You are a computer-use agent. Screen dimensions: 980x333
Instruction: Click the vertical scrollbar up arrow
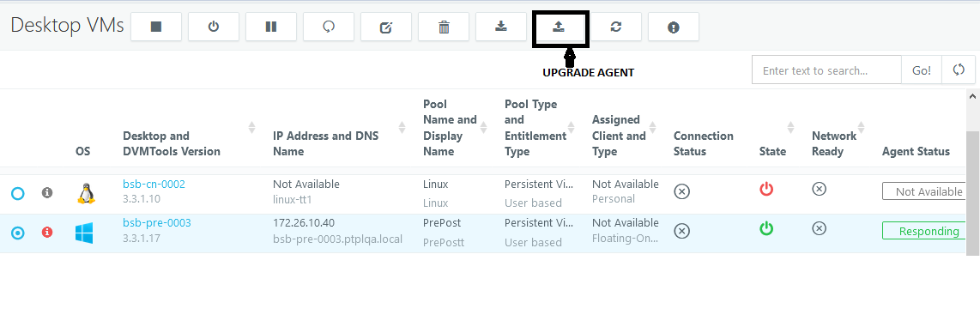(972, 96)
